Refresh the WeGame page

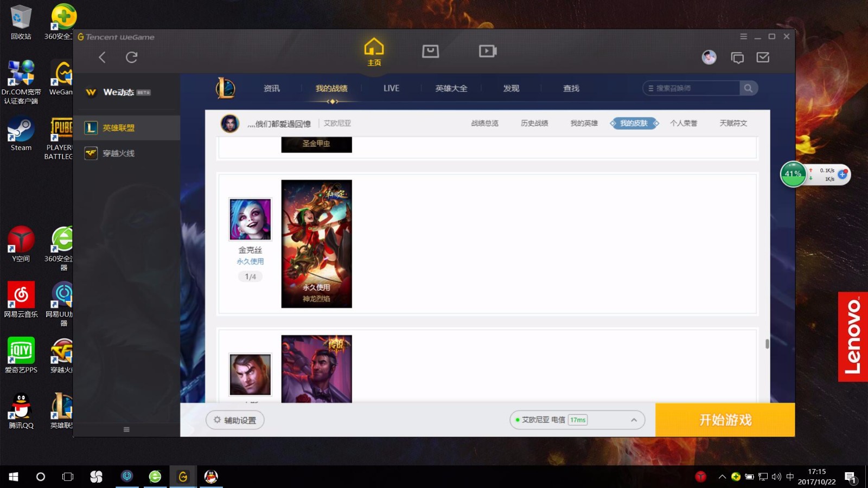[x=131, y=57]
